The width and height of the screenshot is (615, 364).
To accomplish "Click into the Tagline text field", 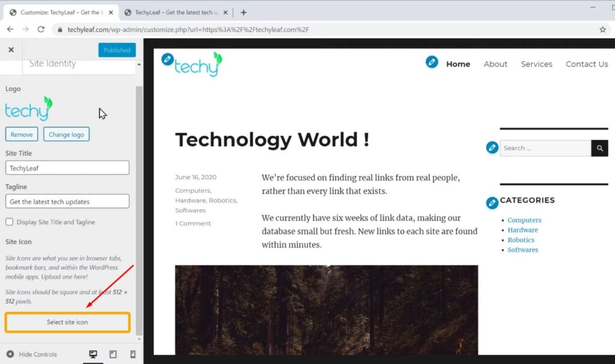I will [67, 201].
